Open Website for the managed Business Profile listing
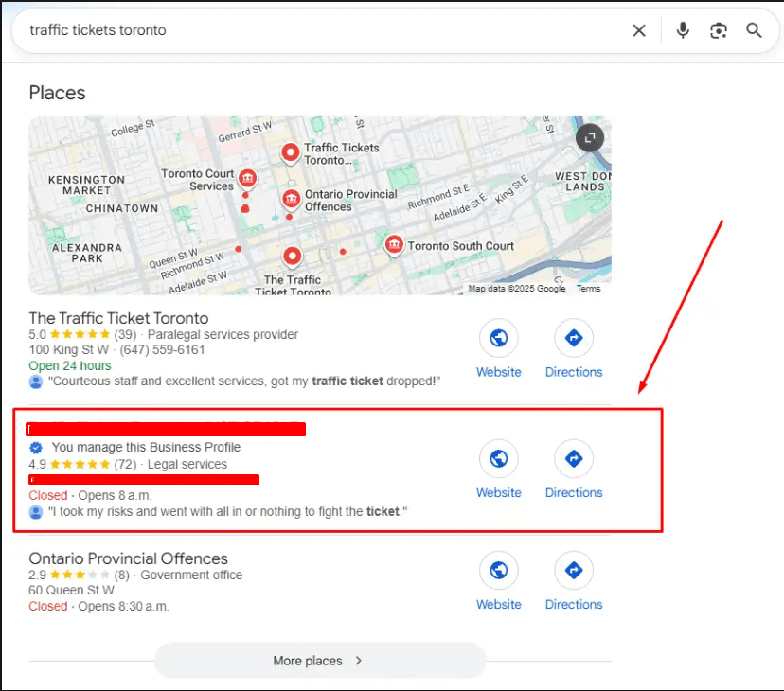 (498, 470)
